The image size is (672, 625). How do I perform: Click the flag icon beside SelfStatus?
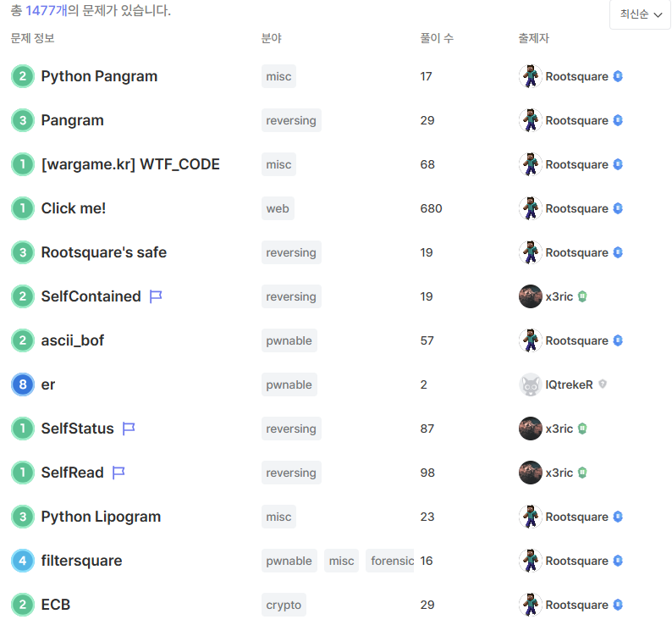pos(129,429)
